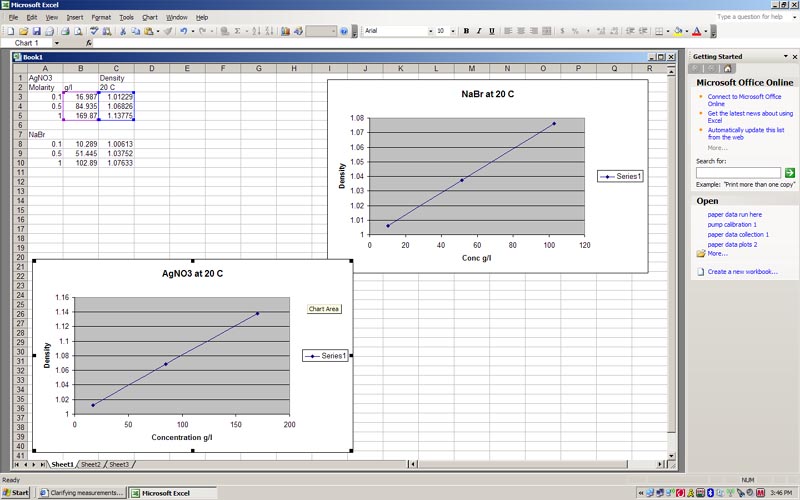Open the Chart menu
This screenshot has width=800, height=500.
click(150, 17)
